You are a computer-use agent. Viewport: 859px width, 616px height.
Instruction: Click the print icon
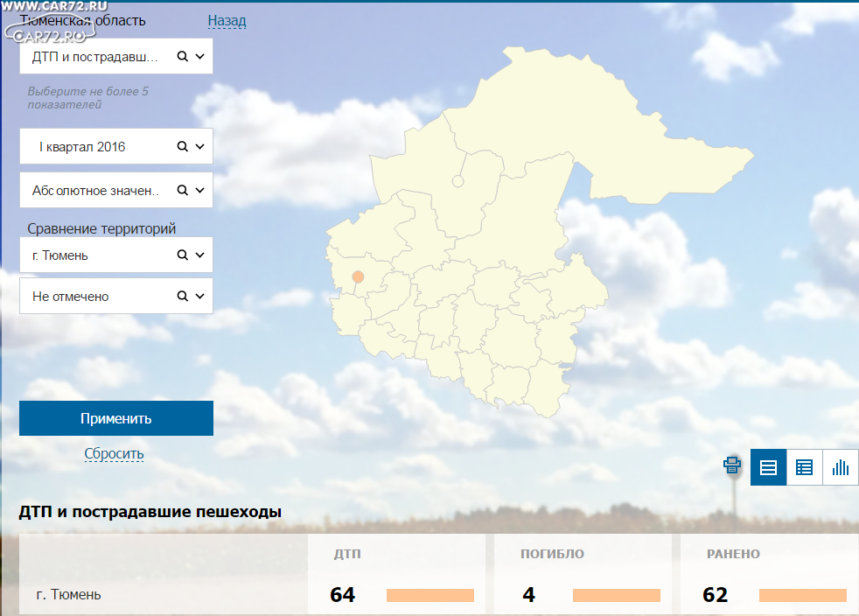[732, 465]
